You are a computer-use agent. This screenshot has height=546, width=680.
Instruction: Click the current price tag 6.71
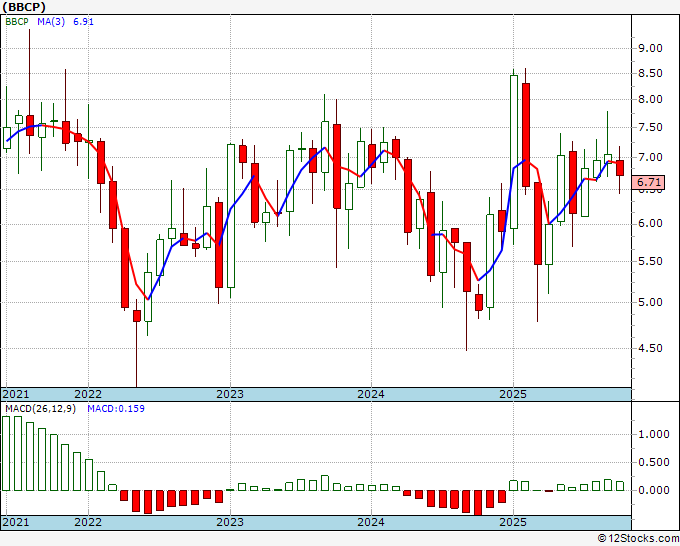[648, 182]
